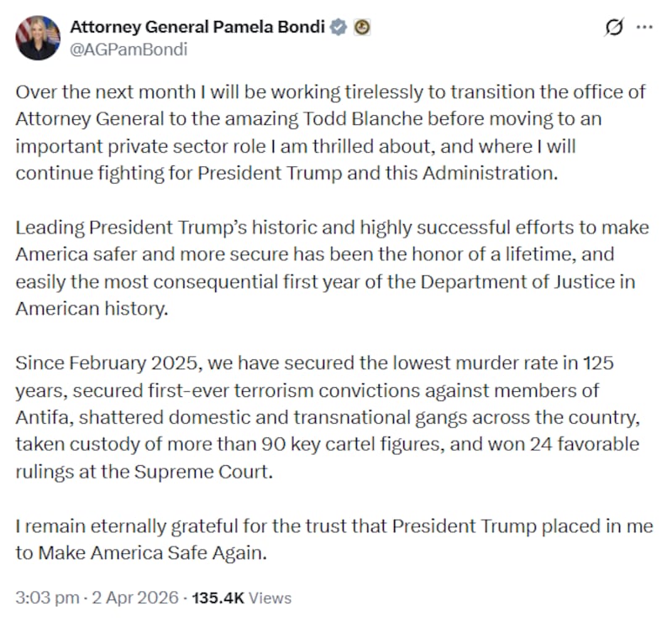
Task: Click the Department of Justice affiliation badge
Action: 361,26
